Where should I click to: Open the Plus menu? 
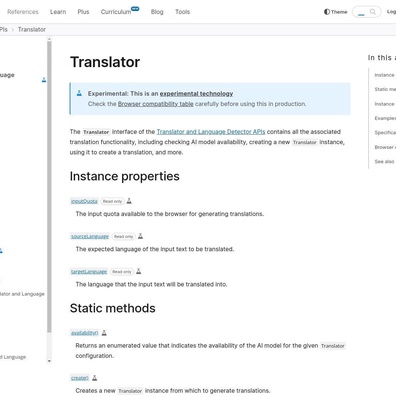83,12
